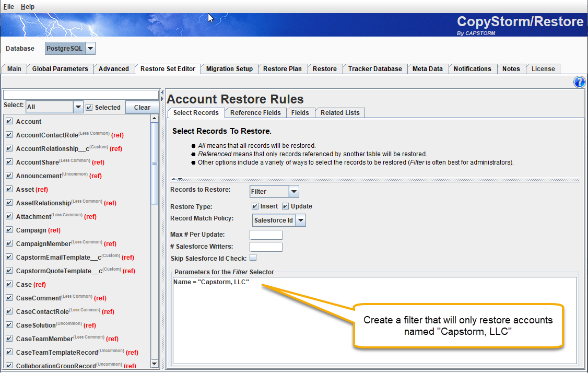
Task: Open the Database PostgreSQL dropdown
Action: pyautogui.click(x=70, y=49)
